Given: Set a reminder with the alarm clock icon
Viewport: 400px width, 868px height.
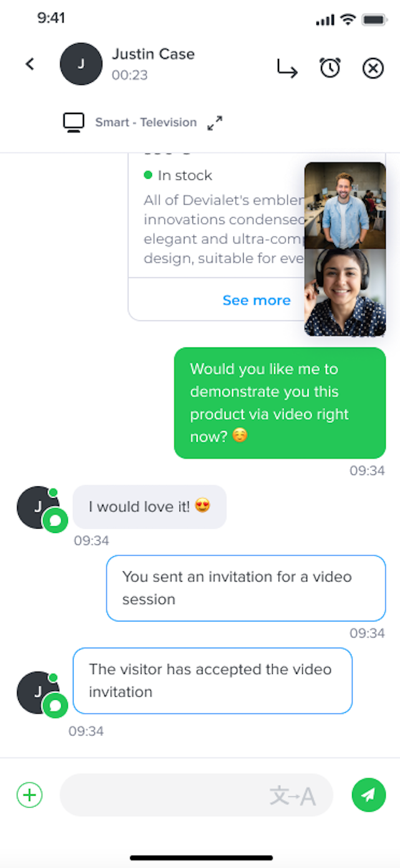Looking at the screenshot, I should coord(330,68).
